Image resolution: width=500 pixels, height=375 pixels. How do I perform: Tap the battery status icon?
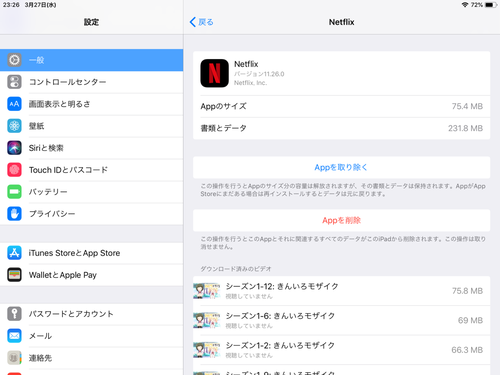pyautogui.click(x=491, y=5)
